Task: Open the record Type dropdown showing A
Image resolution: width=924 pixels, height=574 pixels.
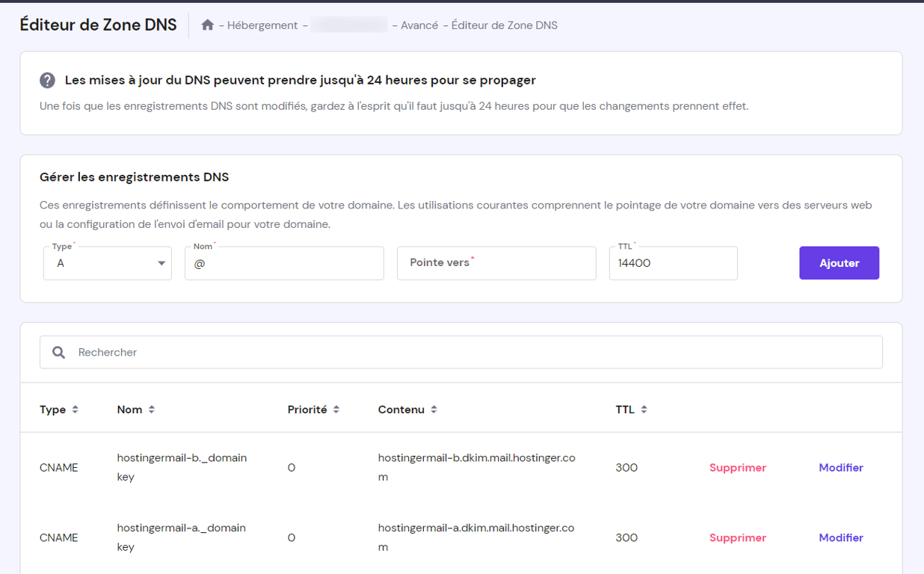Action: [107, 263]
